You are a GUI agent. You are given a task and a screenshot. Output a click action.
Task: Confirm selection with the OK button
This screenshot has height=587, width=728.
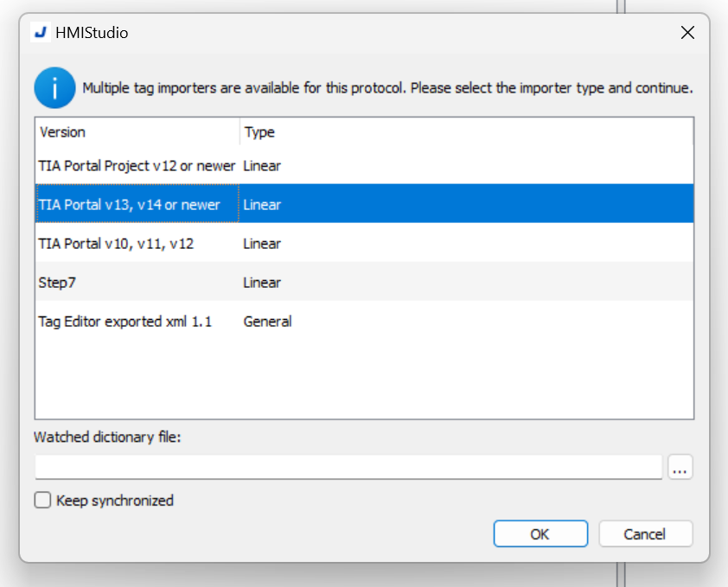tap(540, 533)
